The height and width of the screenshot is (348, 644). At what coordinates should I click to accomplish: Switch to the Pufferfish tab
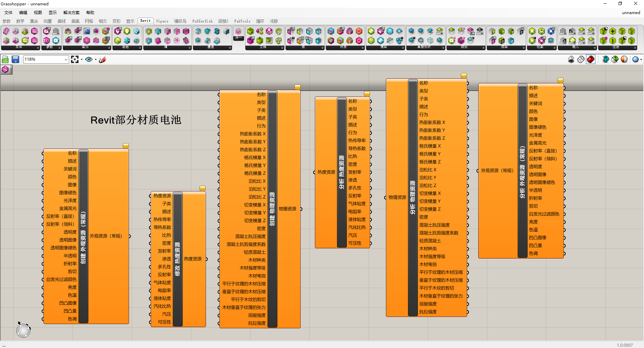(203, 21)
